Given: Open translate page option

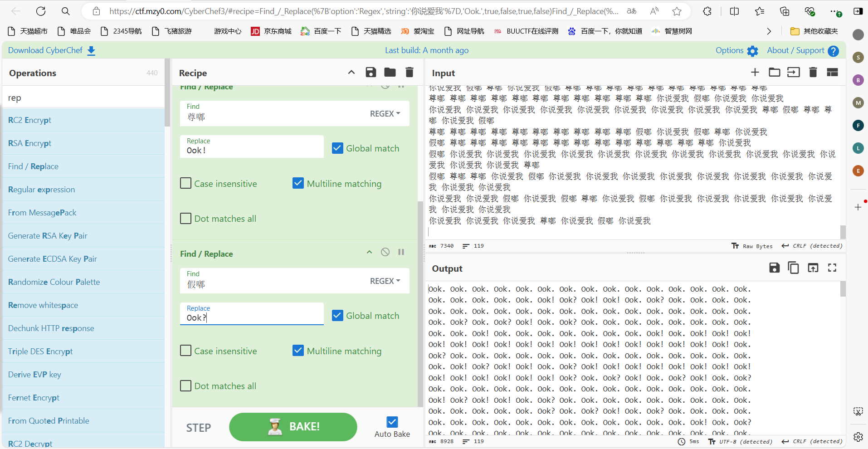Looking at the screenshot, I should pos(631,11).
